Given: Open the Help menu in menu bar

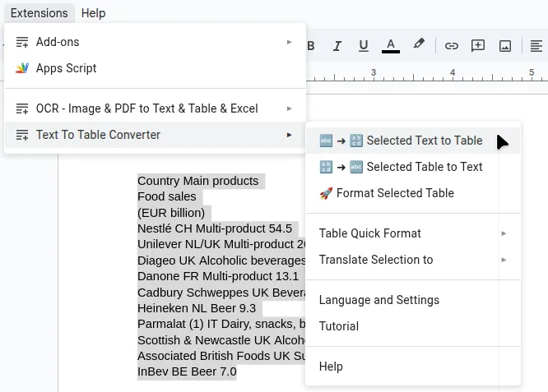Looking at the screenshot, I should 94,13.
